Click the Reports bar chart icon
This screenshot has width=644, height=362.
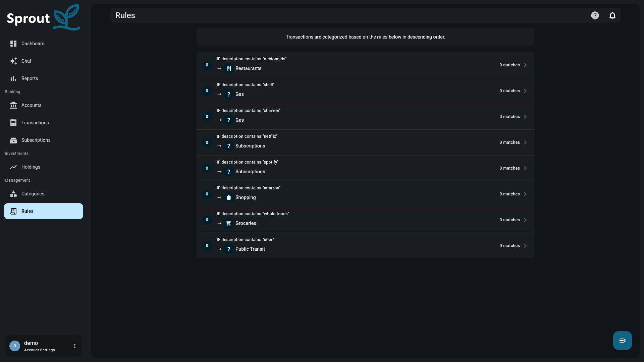pos(13,78)
